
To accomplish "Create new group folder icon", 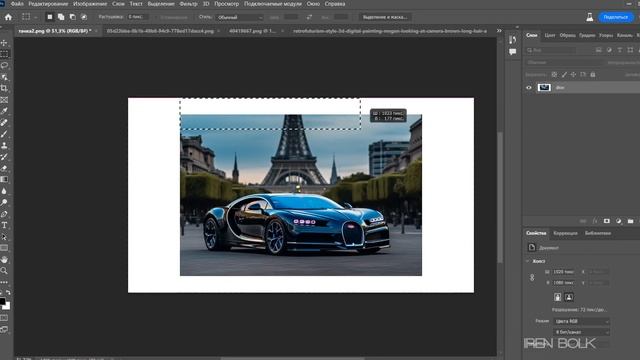I will point(631,221).
